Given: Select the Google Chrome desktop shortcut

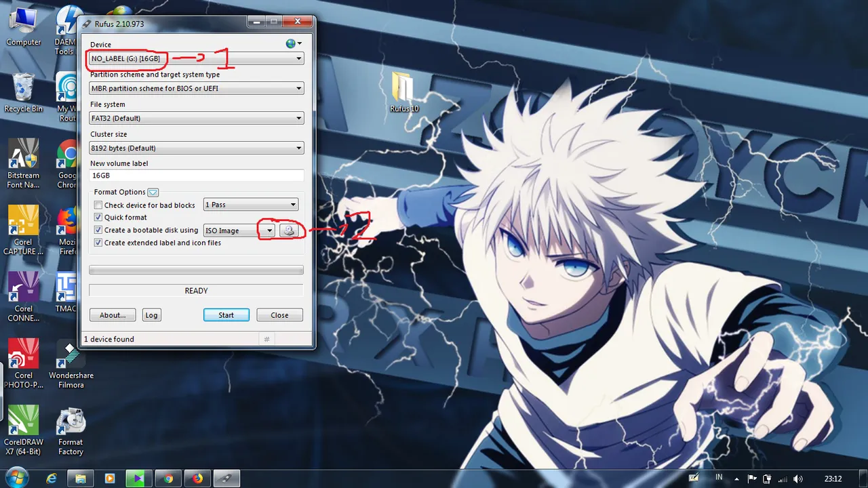Looking at the screenshot, I should (66, 164).
